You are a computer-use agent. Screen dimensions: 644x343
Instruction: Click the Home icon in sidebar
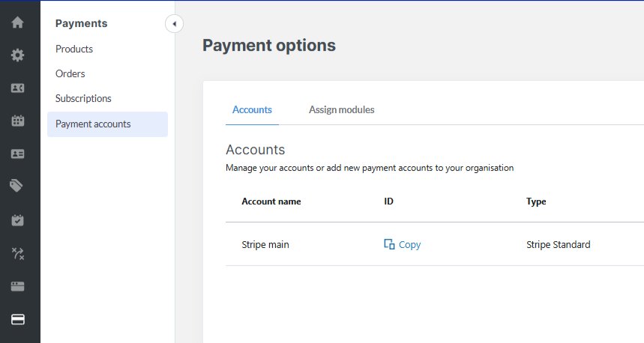pyautogui.click(x=17, y=22)
